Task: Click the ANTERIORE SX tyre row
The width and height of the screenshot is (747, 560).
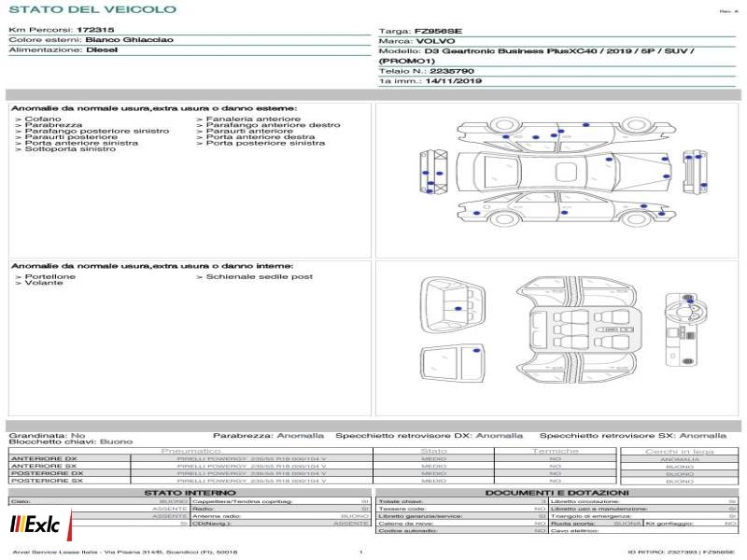Action: 314,466
